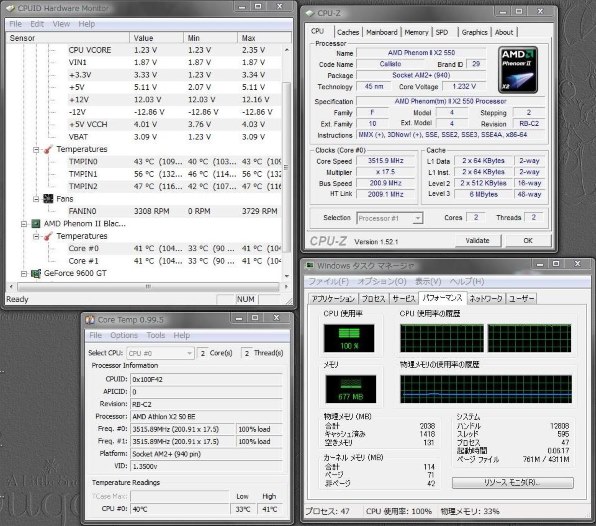Click the Max column header

264,38
